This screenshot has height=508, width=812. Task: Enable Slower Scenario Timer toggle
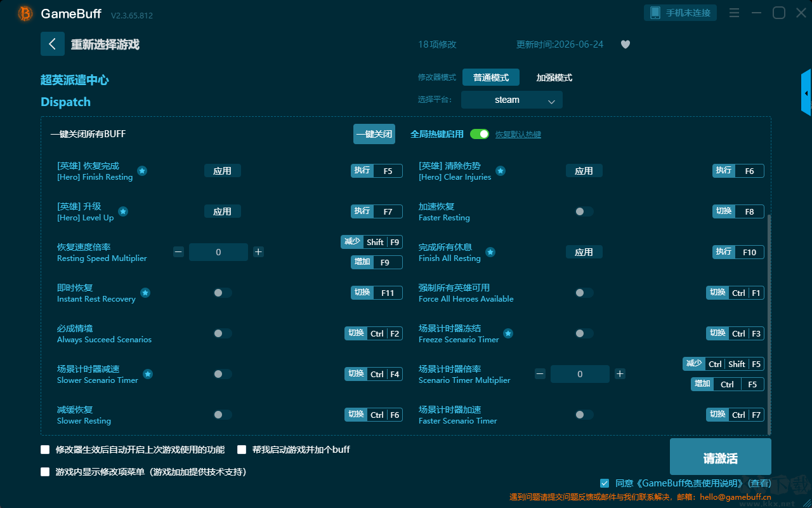pyautogui.click(x=223, y=374)
